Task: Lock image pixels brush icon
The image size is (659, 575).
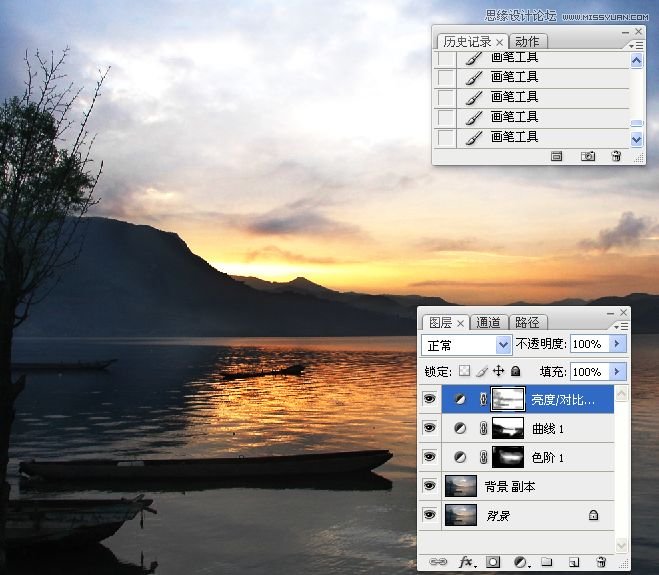Action: pyautogui.click(x=482, y=371)
